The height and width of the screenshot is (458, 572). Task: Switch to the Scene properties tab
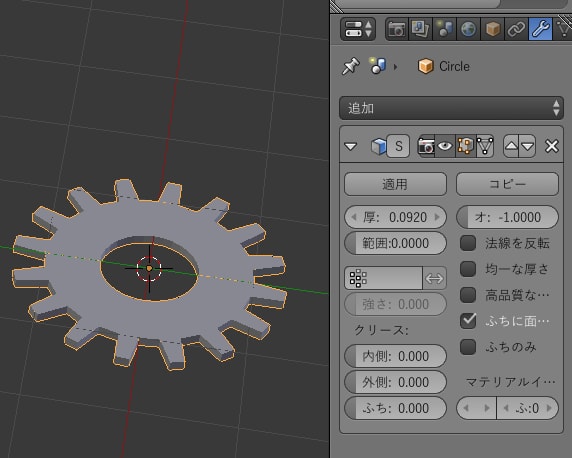coord(444,29)
